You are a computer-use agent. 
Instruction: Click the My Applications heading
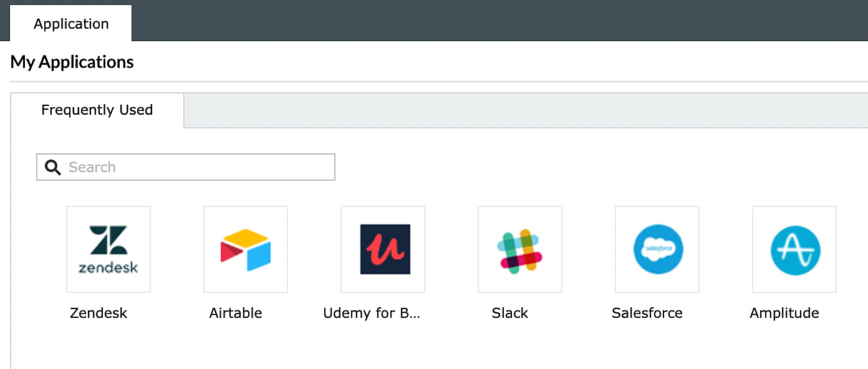click(x=72, y=62)
